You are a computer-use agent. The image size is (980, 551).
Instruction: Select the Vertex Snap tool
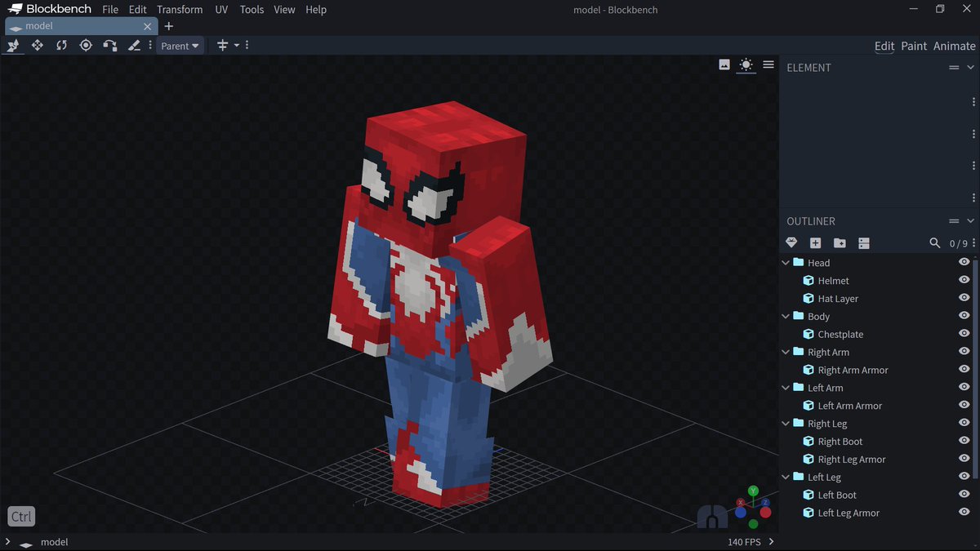coord(109,46)
